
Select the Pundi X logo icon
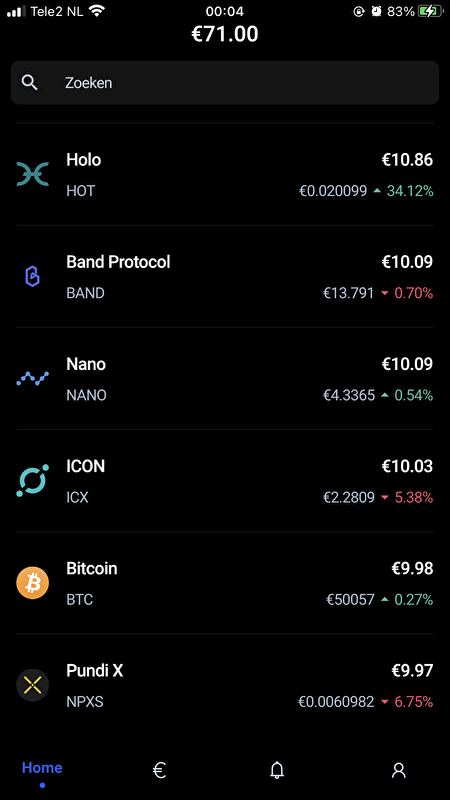click(33, 685)
